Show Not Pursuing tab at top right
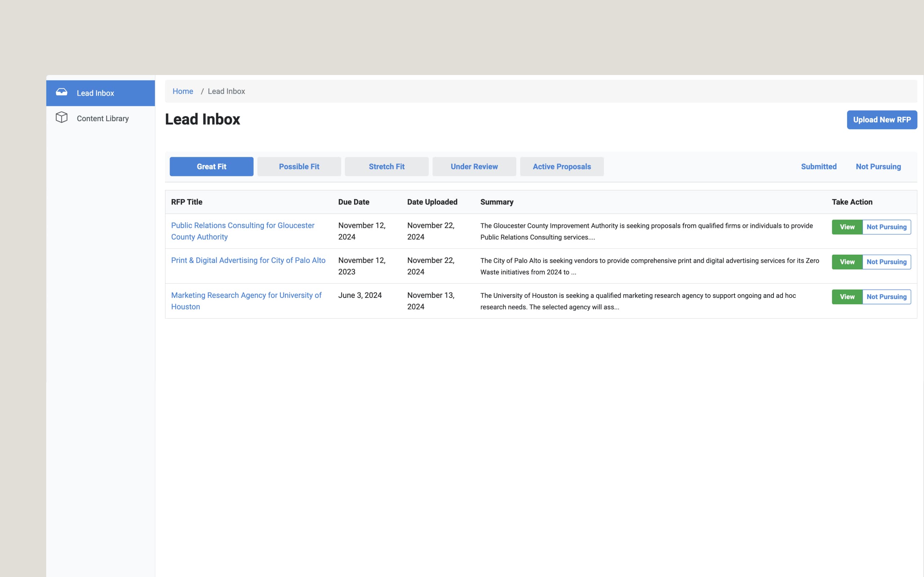The height and width of the screenshot is (577, 924). tap(878, 167)
